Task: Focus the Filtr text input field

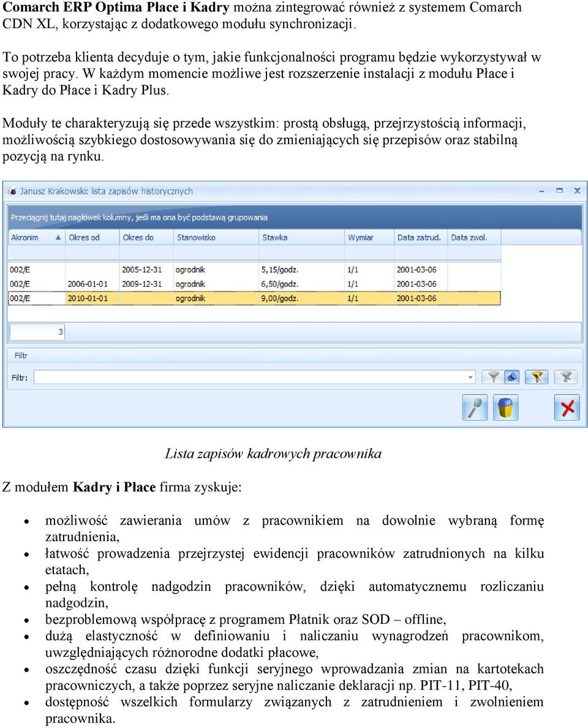Action: 251,377
